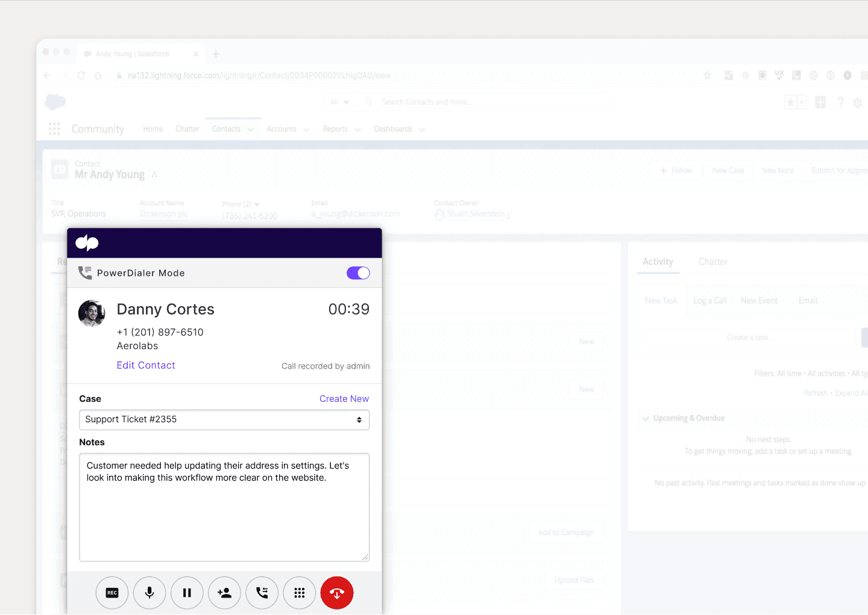Disable PowerDialer Mode switch
Image resolution: width=868 pixels, height=615 pixels.
pos(358,273)
